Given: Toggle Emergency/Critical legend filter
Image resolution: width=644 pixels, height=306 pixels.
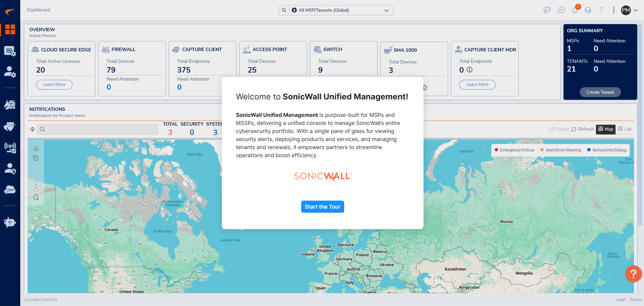Looking at the screenshot, I should coord(514,150).
